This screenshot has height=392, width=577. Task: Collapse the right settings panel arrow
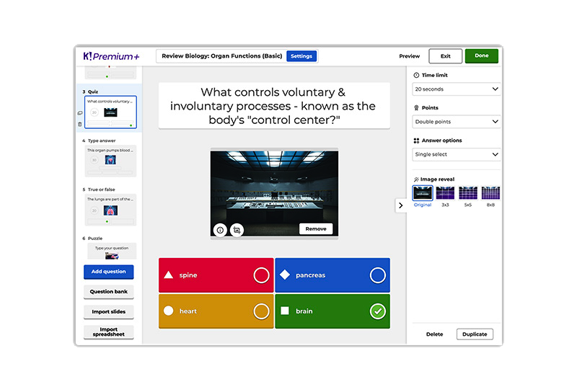tap(401, 205)
